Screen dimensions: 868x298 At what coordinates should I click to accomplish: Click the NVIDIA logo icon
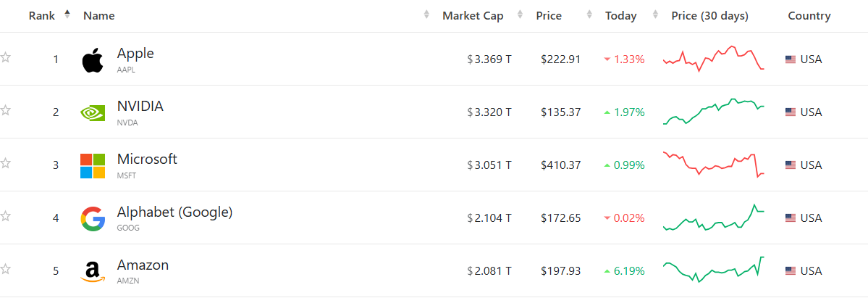click(93, 113)
